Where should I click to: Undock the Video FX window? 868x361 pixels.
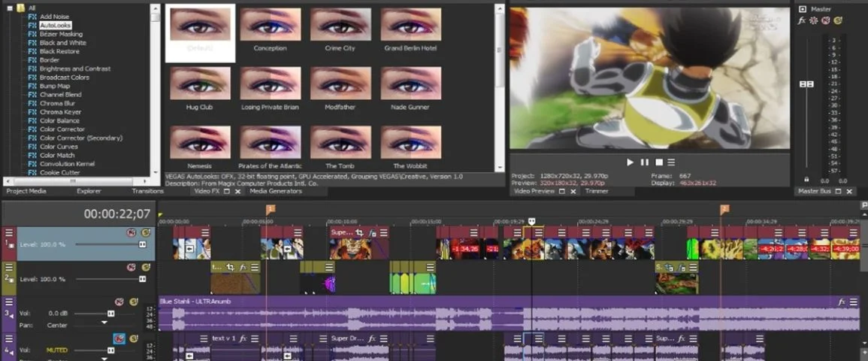tap(228, 191)
